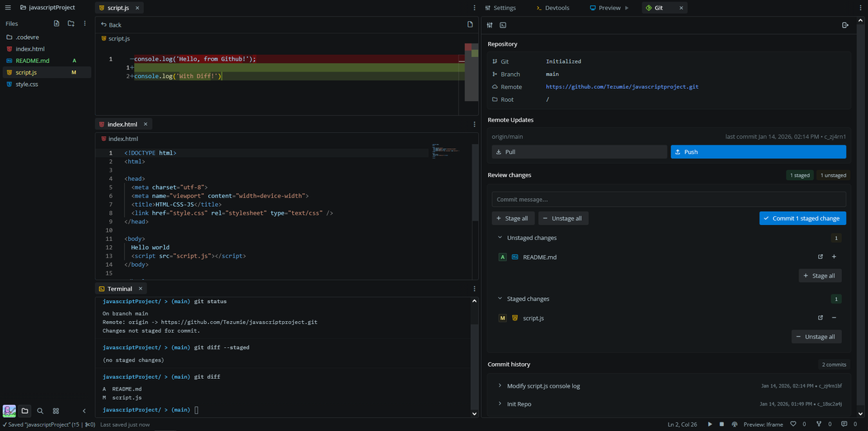This screenshot has width=868, height=431.
Task: Click Stage all below commit message
Action: click(513, 218)
